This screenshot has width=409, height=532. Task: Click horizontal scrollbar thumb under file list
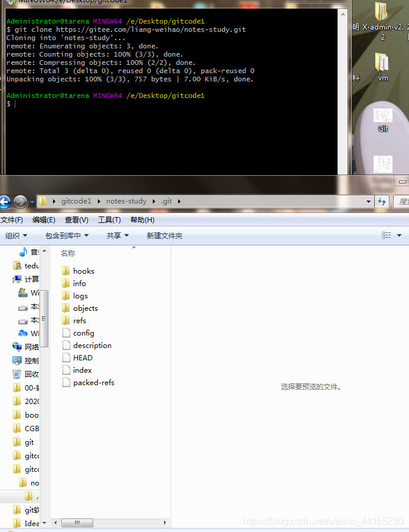(77, 523)
